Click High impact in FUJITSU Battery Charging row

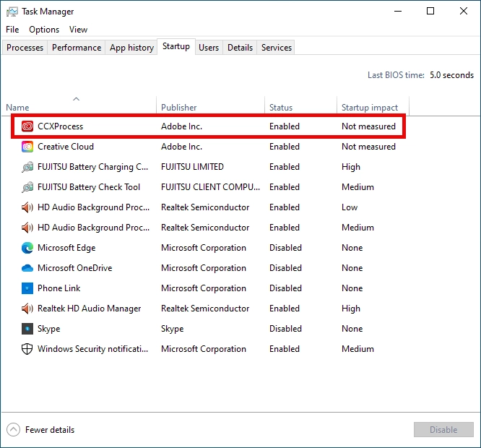pos(351,167)
